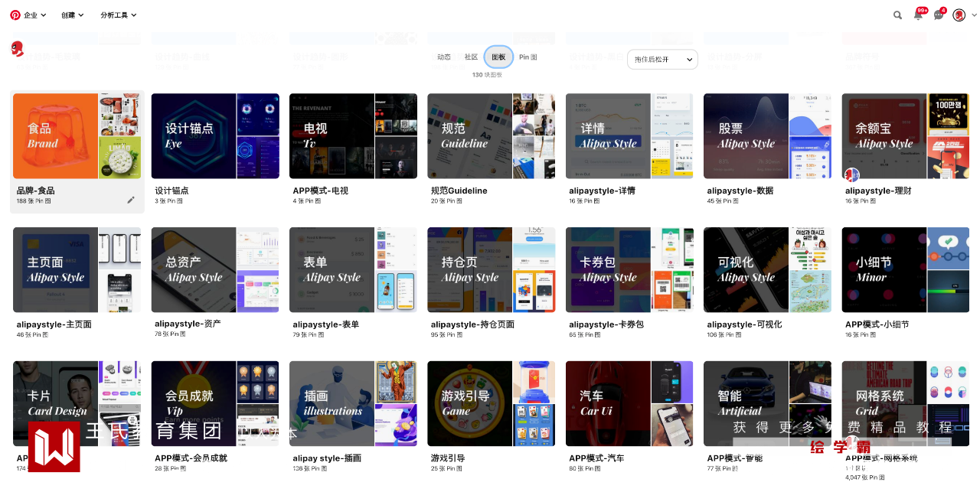Click the alipay style-插画 board title
Screen dimensions: 980x492
pyautogui.click(x=327, y=458)
